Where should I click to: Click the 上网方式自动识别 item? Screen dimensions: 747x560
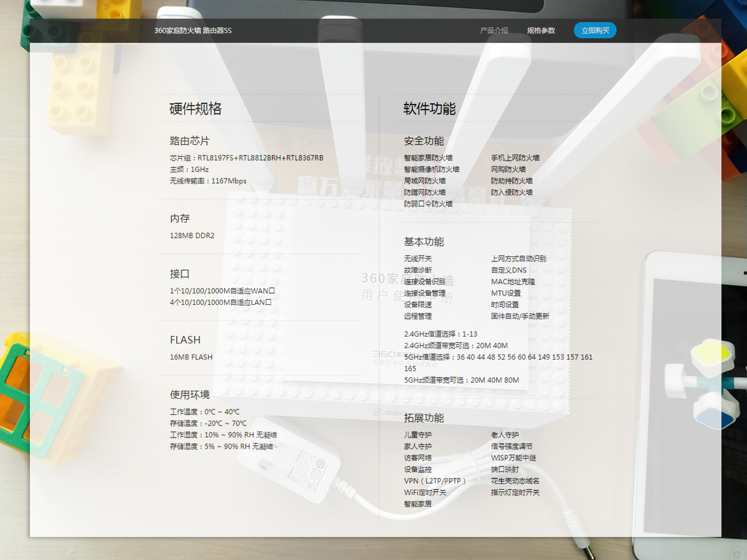point(519,259)
